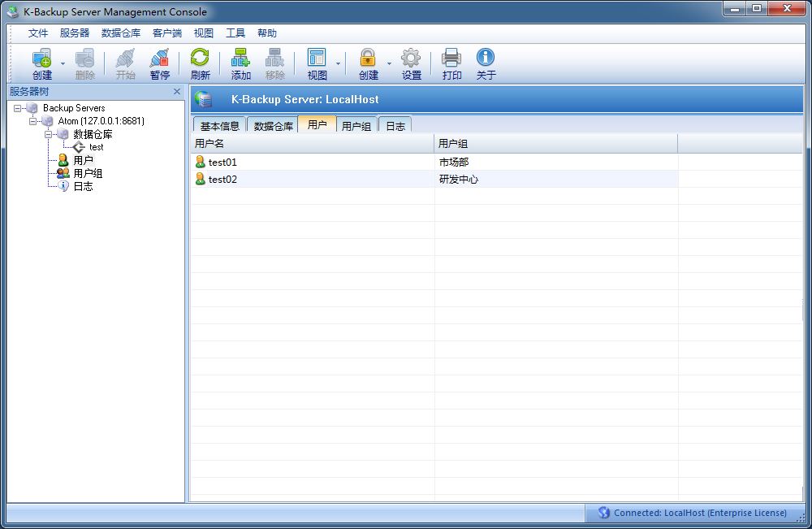Select 用户组 node in server tree
The height and width of the screenshot is (529, 812).
coord(88,173)
